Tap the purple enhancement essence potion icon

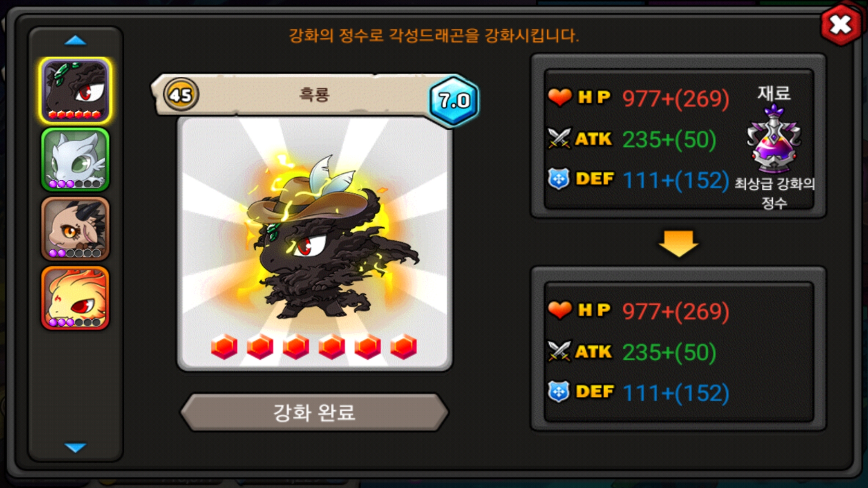click(774, 139)
